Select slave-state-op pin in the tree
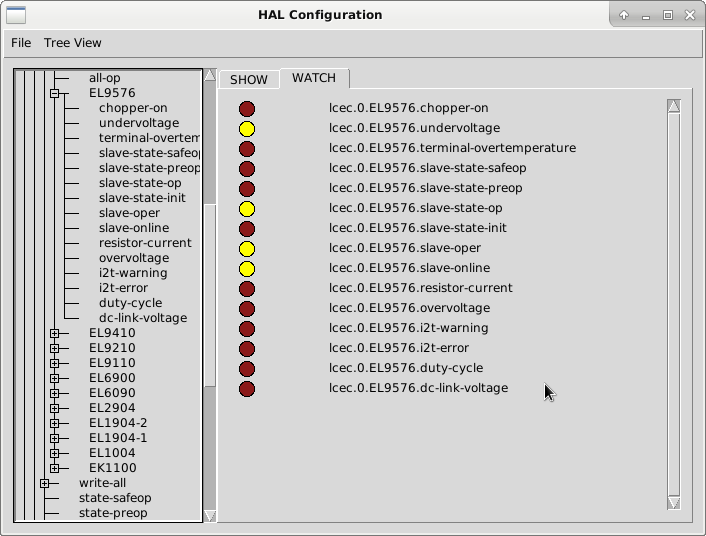 tap(140, 183)
